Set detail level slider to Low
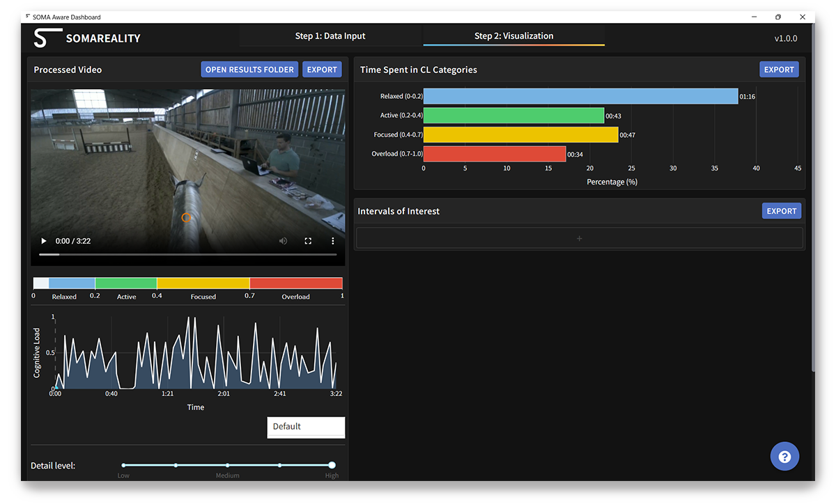The image size is (836, 504). tap(124, 465)
